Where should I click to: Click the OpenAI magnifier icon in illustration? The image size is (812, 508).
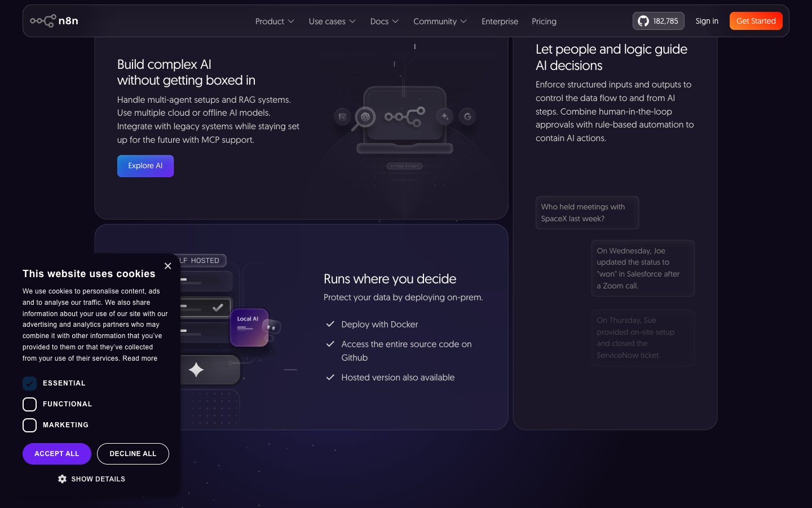[x=365, y=117]
